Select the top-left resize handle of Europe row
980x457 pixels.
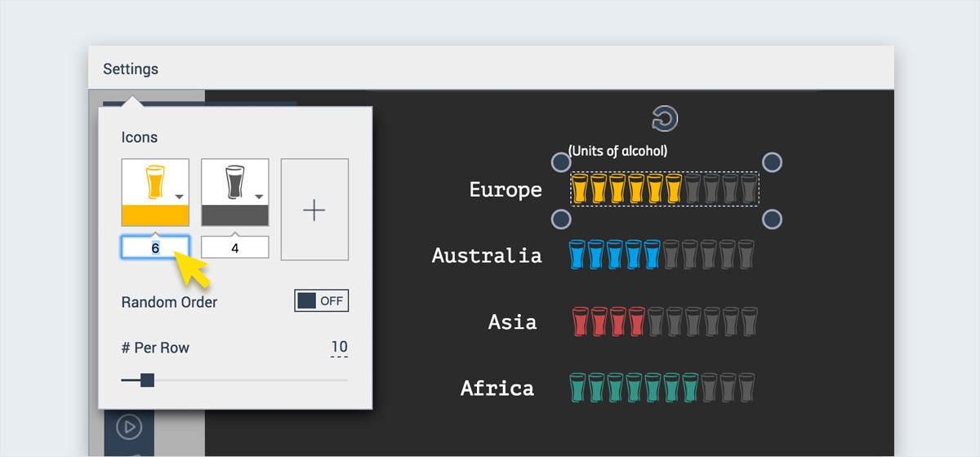tap(561, 162)
